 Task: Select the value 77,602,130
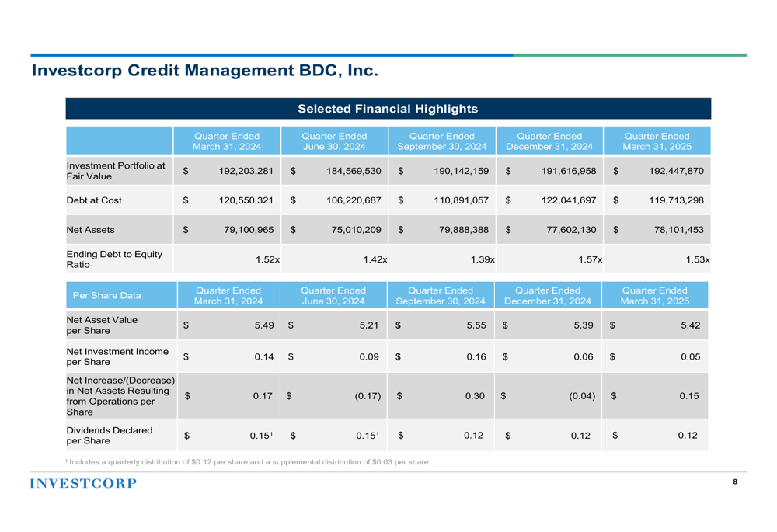(x=571, y=230)
